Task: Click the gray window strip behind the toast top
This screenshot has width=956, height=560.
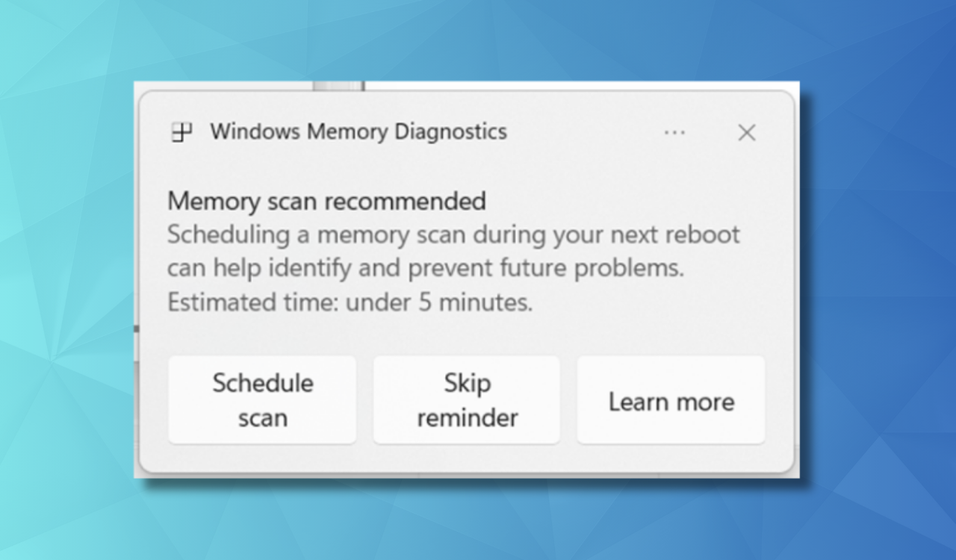Action: tap(338, 86)
